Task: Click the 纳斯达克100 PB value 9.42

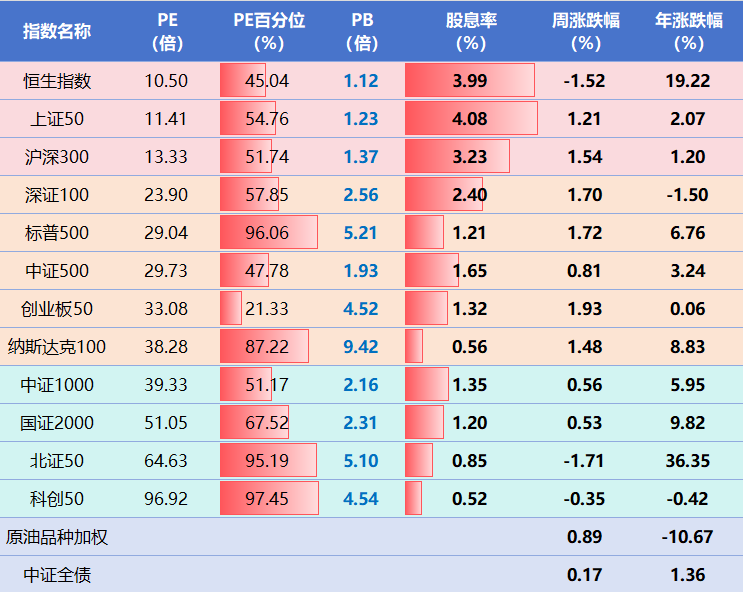Action: 361,347
